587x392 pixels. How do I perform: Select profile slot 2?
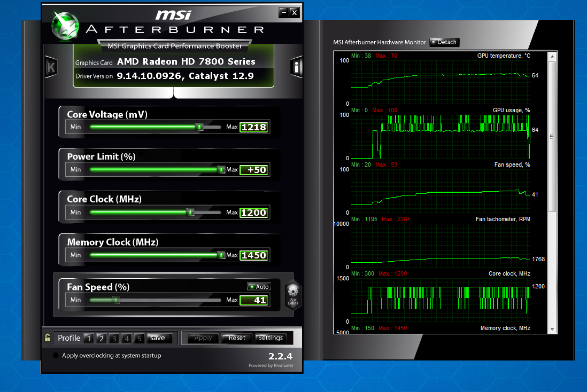[101, 338]
